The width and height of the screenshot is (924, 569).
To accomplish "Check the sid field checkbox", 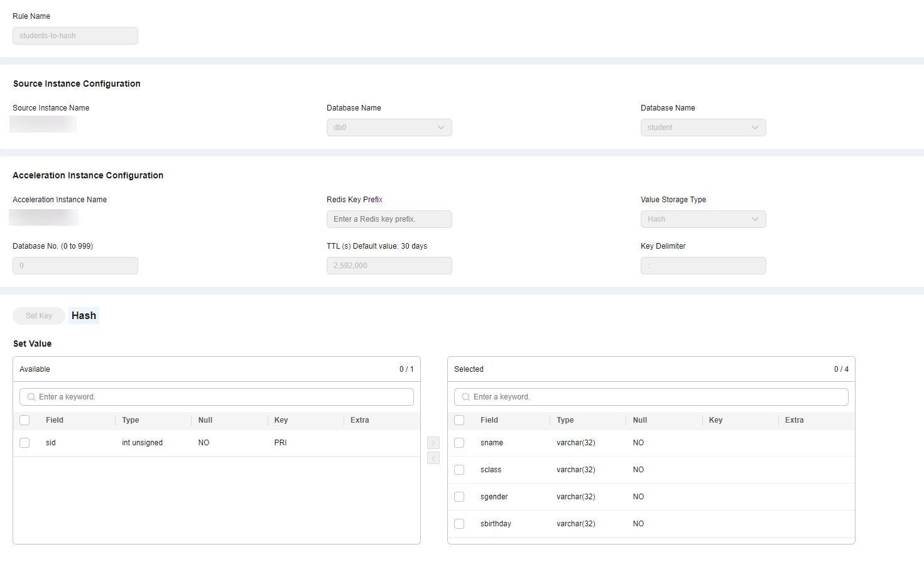I will (24, 443).
